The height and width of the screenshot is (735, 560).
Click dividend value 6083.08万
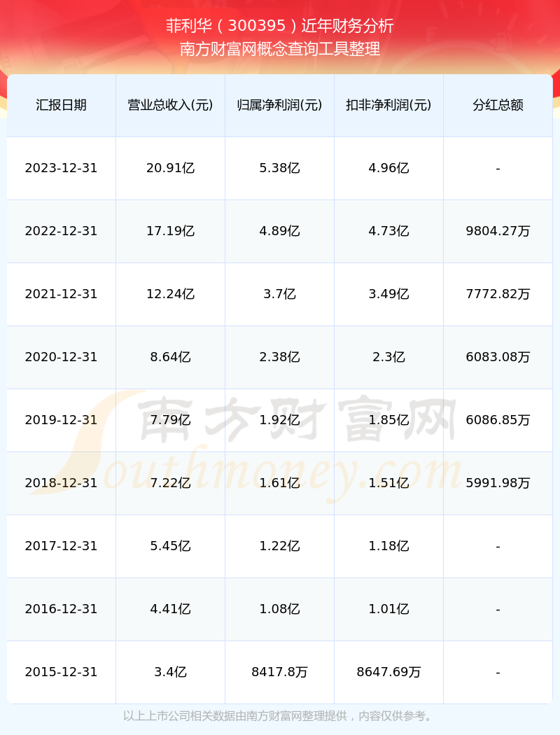498,357
